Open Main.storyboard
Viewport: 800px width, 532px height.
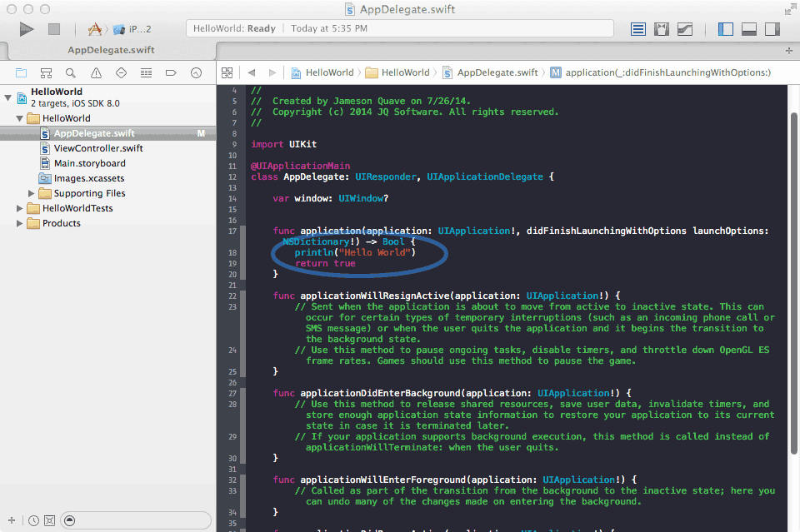coord(90,163)
